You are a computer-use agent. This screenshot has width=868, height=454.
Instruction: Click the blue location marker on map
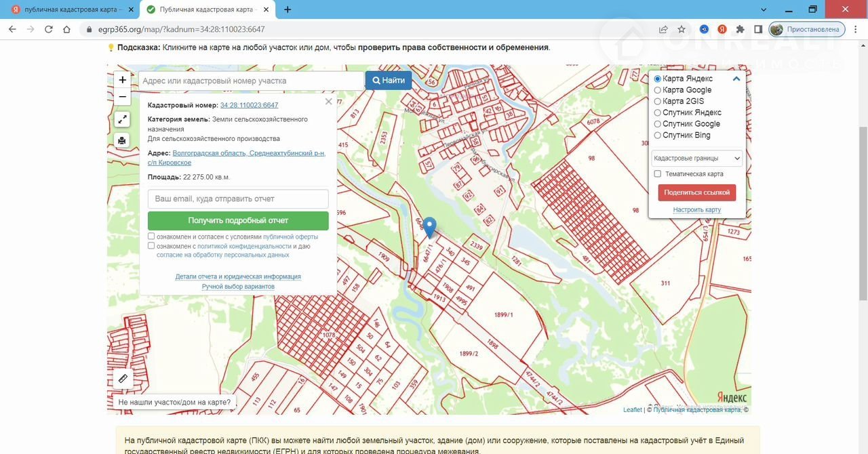[429, 226]
